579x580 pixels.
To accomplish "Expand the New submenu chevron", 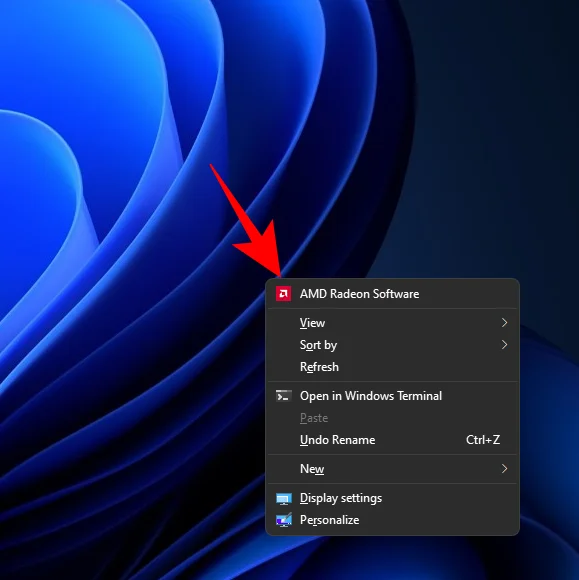I will (x=504, y=469).
